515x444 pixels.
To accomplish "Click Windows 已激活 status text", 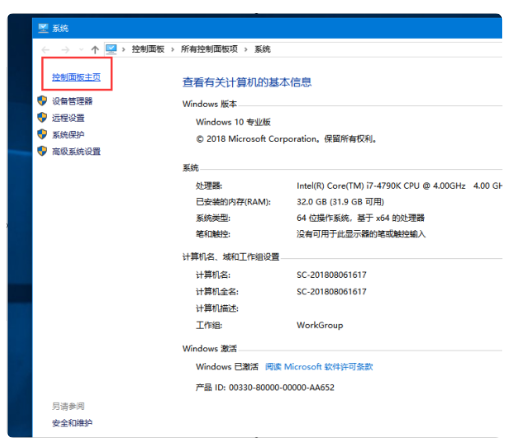I will point(227,367).
